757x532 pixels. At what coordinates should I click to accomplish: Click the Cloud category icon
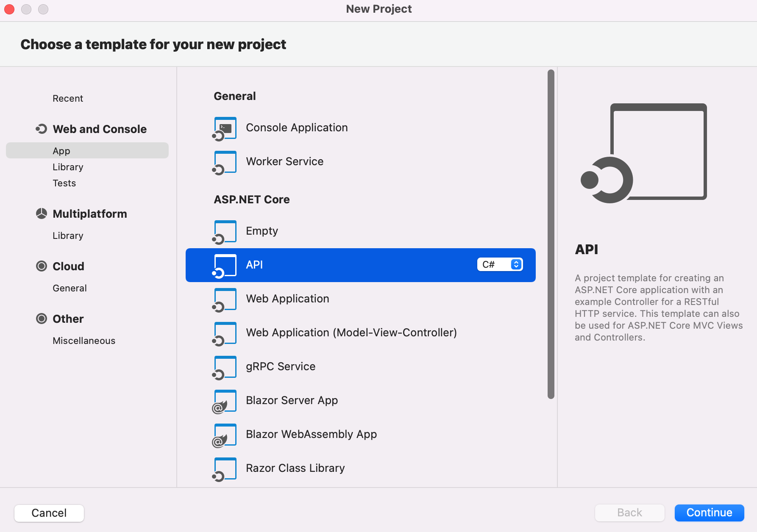coord(42,266)
